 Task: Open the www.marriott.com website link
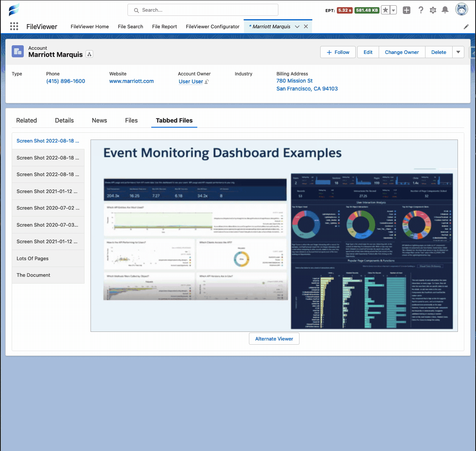132,81
